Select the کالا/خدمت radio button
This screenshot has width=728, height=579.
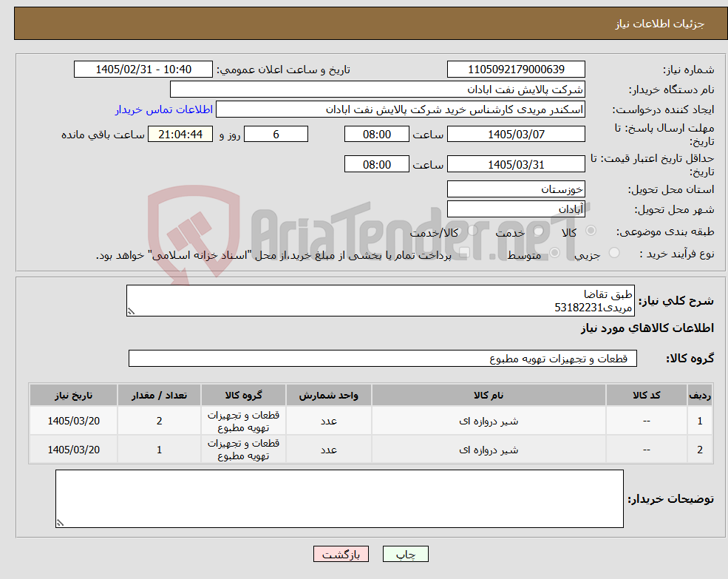tap(472, 231)
